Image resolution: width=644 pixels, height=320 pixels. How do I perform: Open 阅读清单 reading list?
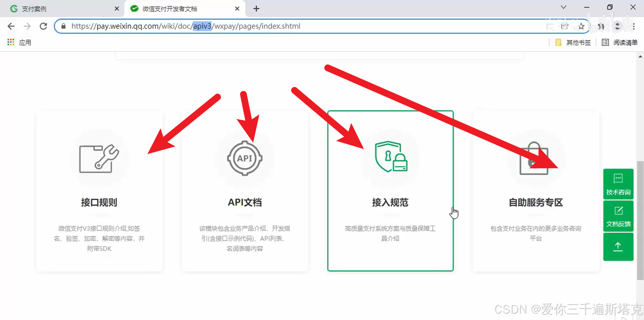coord(620,42)
